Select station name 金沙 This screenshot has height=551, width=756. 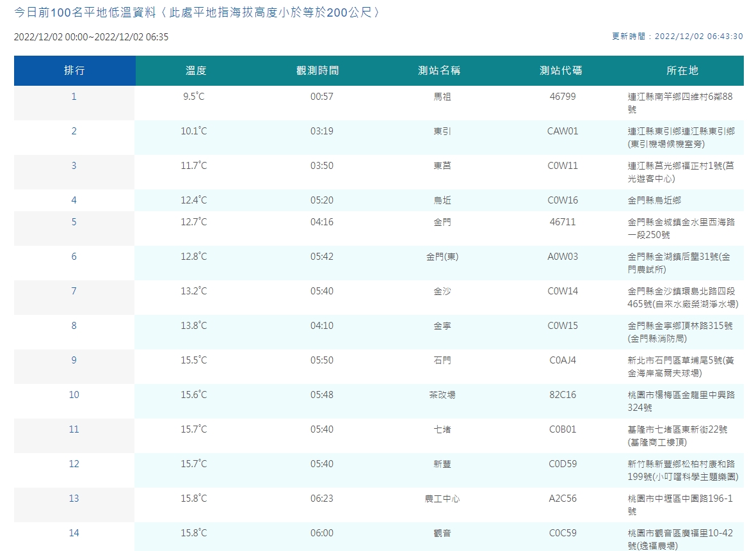coord(442,291)
